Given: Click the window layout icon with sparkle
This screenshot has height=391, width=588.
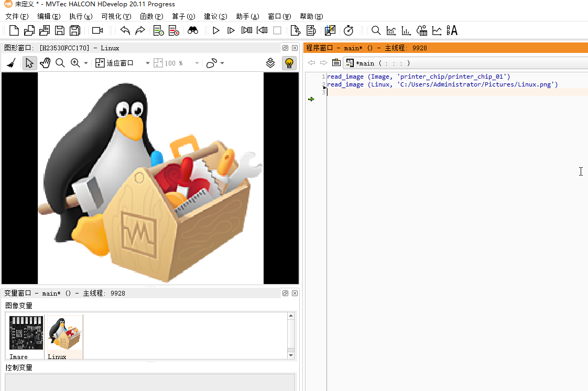Looking at the screenshot, I should coord(330,30).
